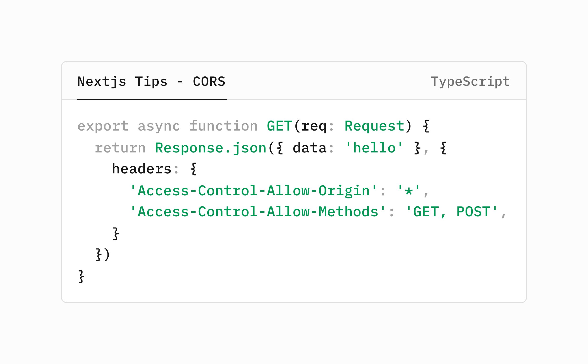Click the "headers" property key
Image resolution: width=588 pixels, height=364 pixels.
pos(142,169)
